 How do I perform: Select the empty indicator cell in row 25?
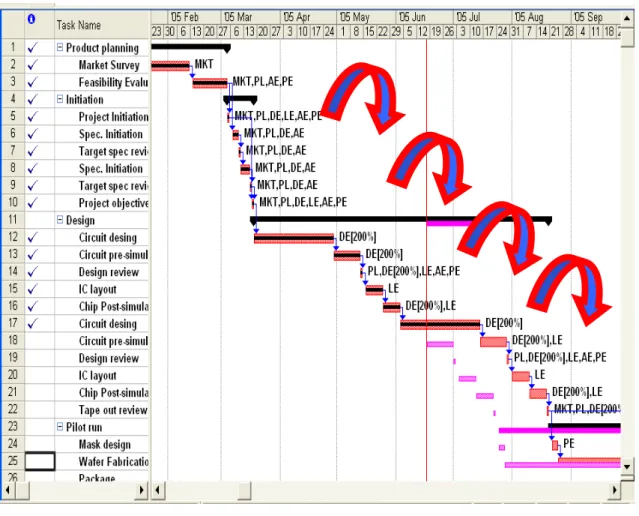pos(40,461)
